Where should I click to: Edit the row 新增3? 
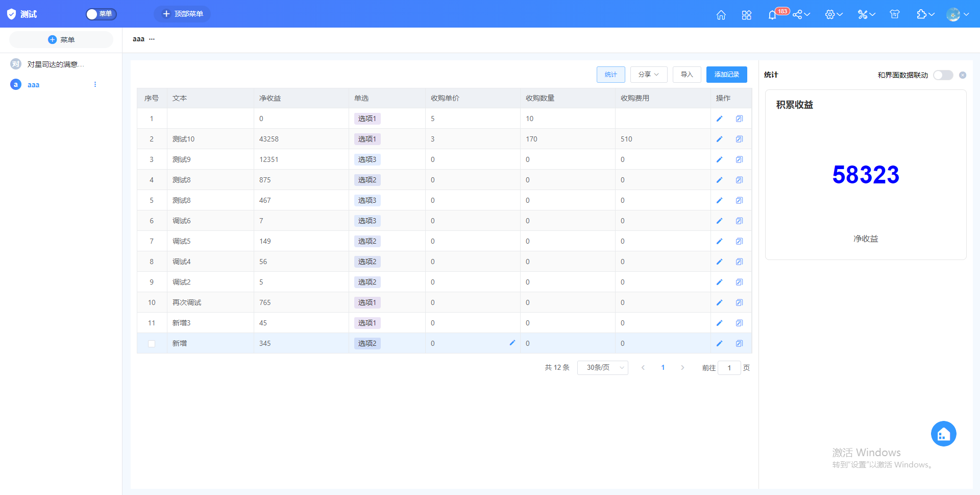719,323
